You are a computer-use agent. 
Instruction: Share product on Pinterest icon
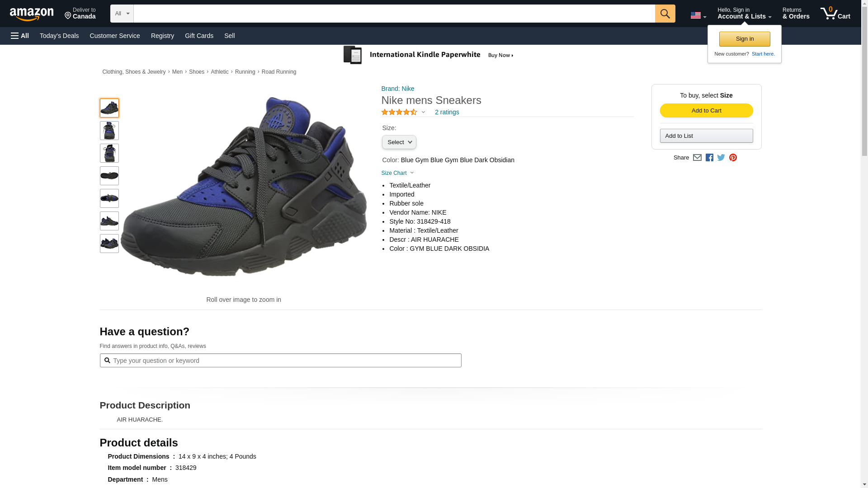coord(733,158)
